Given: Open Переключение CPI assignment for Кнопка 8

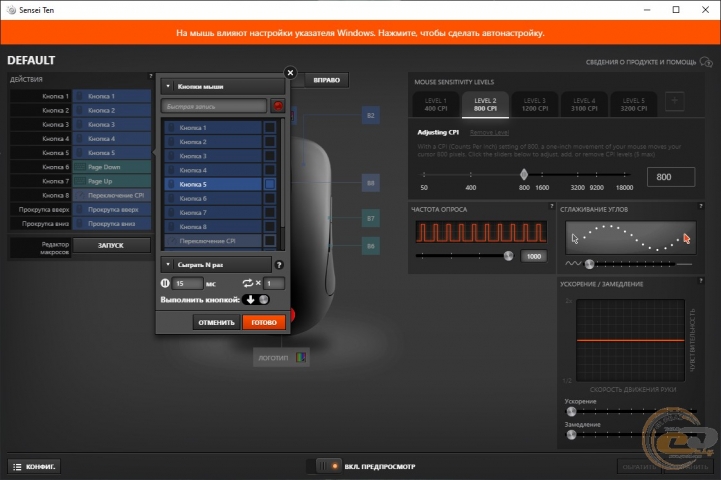Looking at the screenshot, I should [112, 195].
